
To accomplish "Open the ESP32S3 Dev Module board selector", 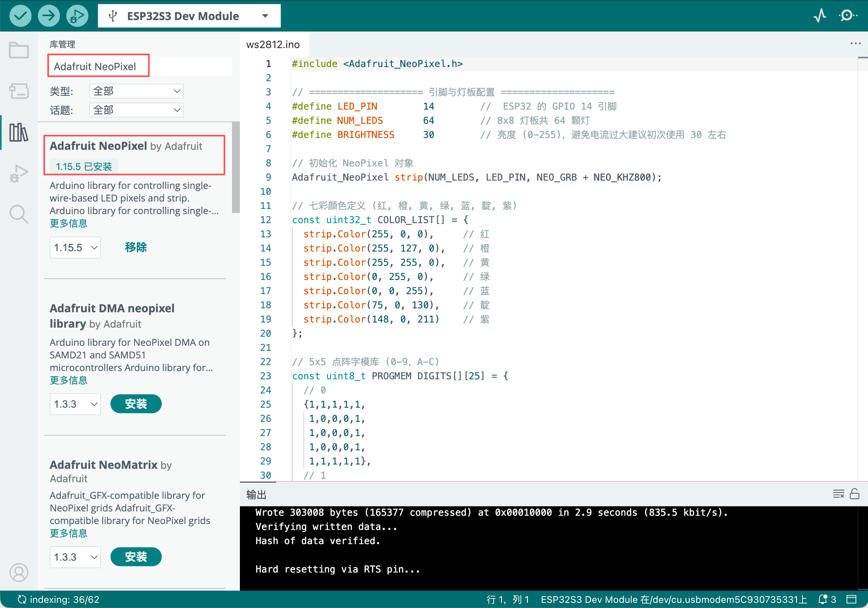I will (189, 16).
